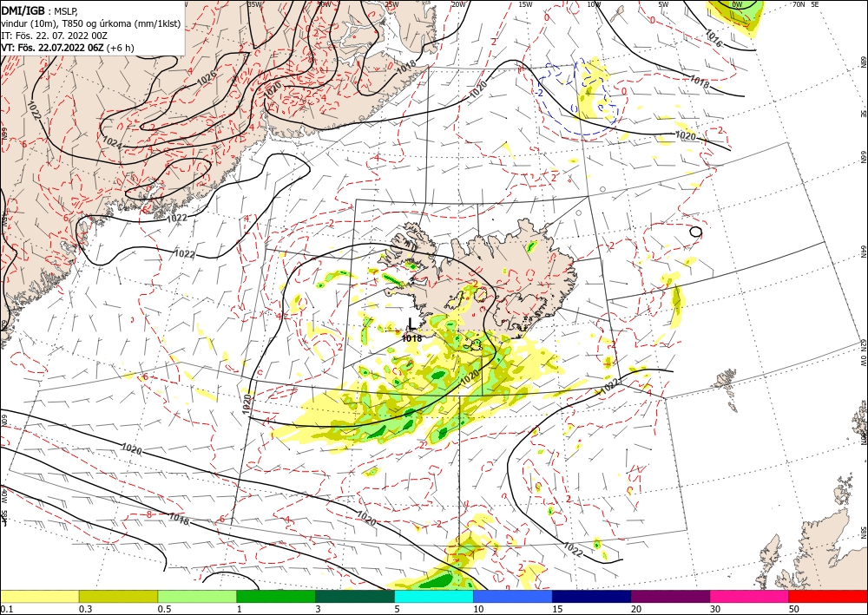
Task: Select the red 50 mm legend swatch
Action: [828, 596]
